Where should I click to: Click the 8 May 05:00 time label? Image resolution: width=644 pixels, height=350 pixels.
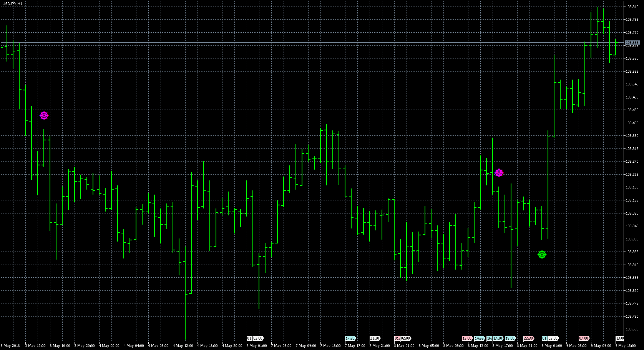[x=429, y=345]
